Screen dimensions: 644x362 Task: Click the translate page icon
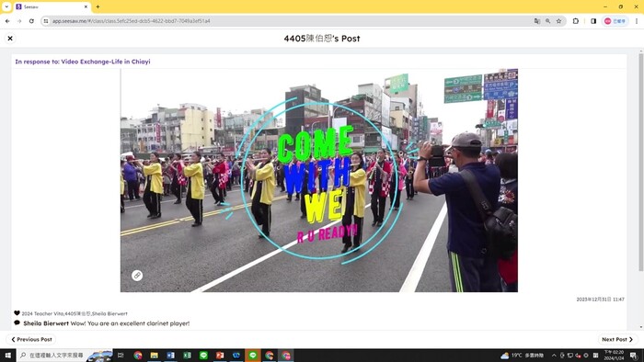click(x=536, y=21)
